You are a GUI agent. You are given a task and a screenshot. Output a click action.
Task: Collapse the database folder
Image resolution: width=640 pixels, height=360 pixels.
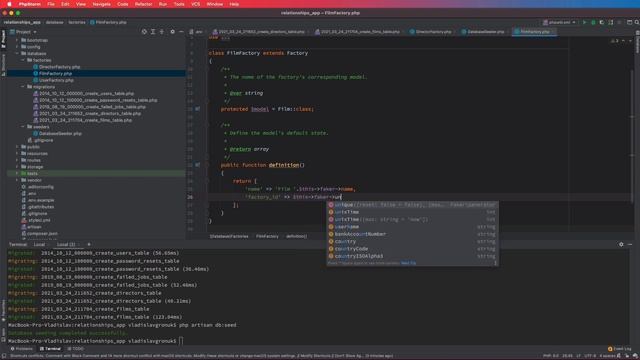click(x=17, y=53)
